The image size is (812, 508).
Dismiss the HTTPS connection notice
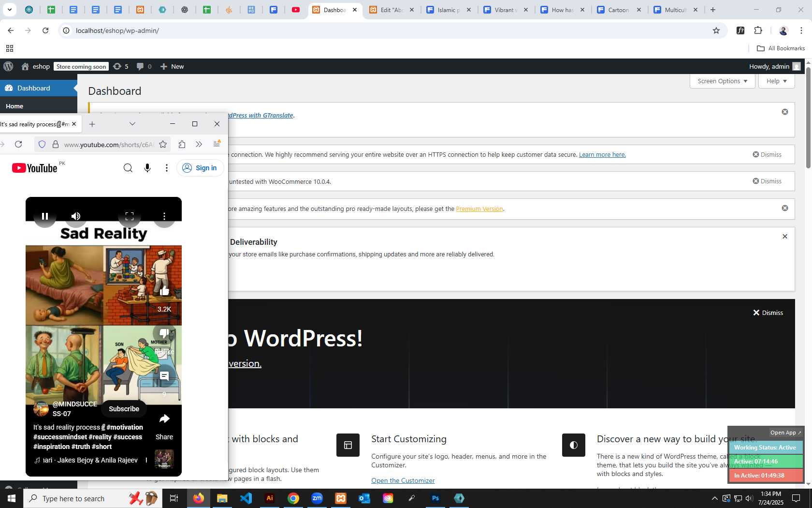(767, 154)
